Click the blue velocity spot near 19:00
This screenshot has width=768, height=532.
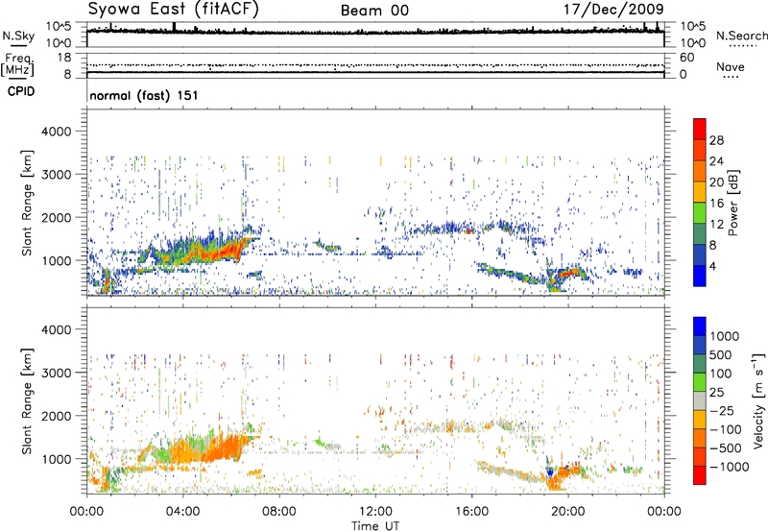pyautogui.click(x=550, y=472)
